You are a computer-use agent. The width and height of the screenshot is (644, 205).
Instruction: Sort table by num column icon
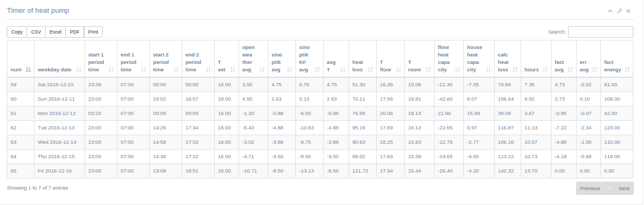(29, 70)
